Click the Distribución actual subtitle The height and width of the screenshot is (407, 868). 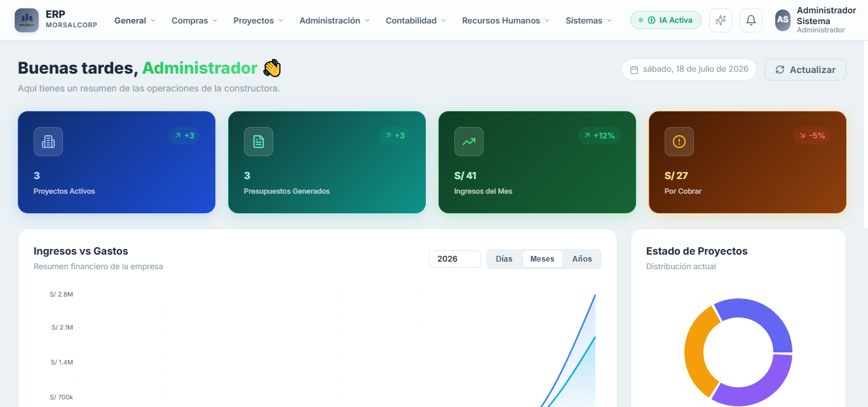point(681,267)
